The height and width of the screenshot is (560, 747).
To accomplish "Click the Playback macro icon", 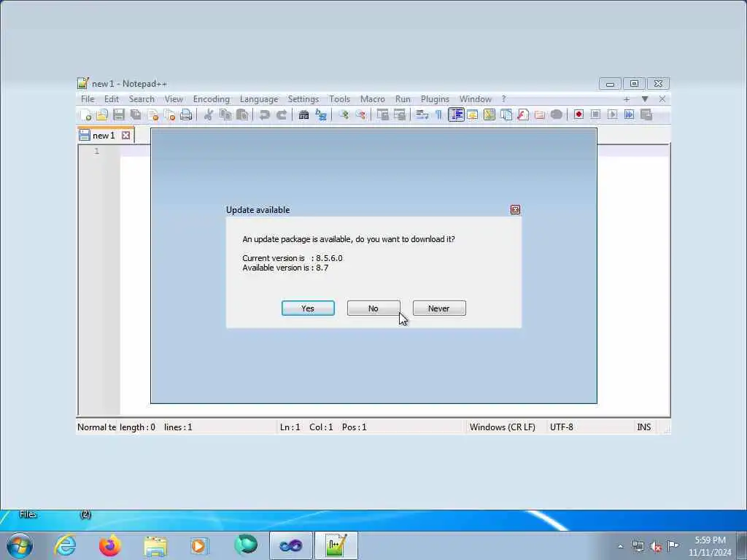I will click(613, 114).
